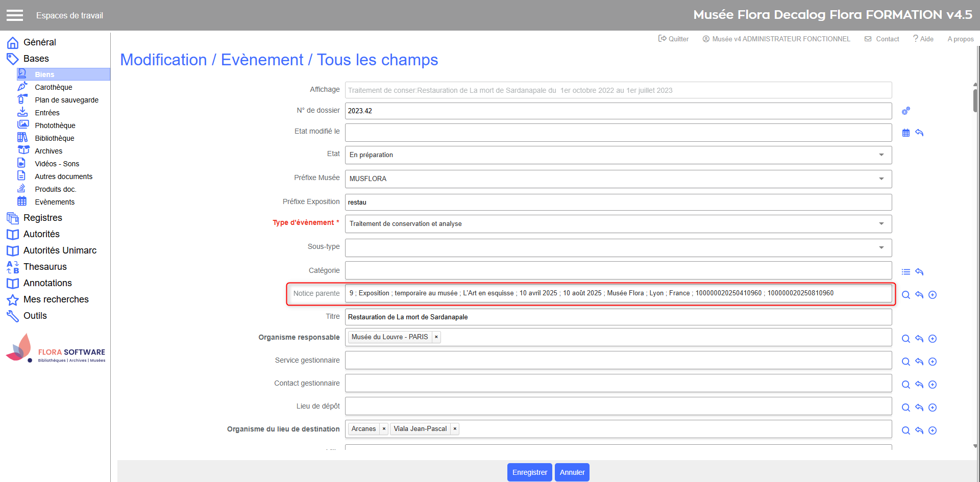Select Thesaurus in the left menu

pos(45,267)
